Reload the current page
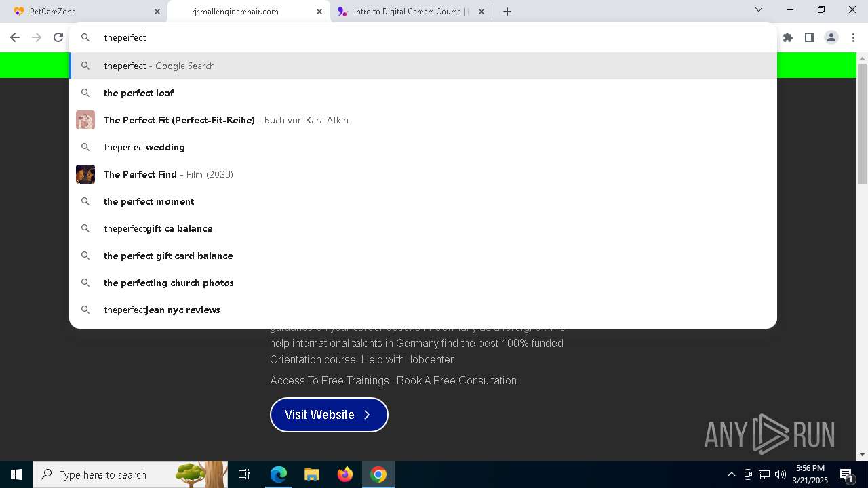 (x=58, y=37)
